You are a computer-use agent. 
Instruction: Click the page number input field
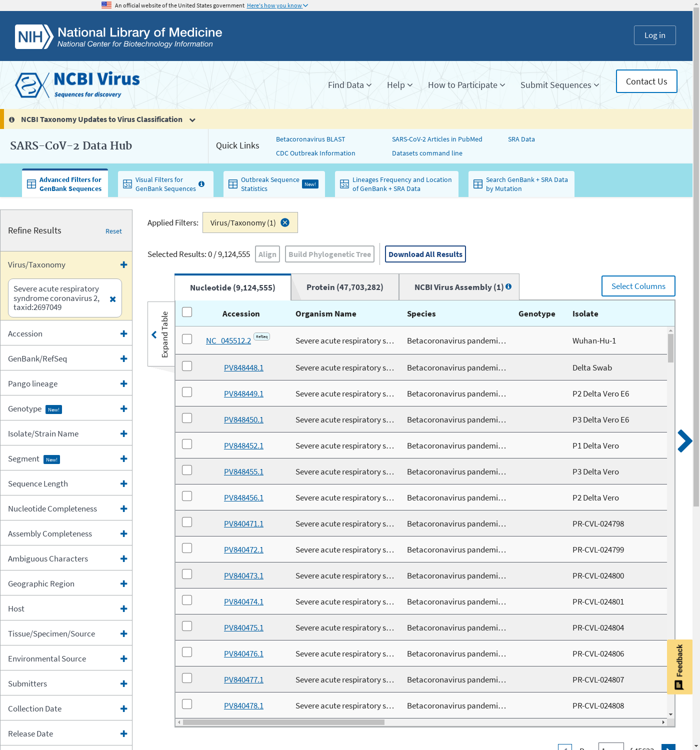611,746
